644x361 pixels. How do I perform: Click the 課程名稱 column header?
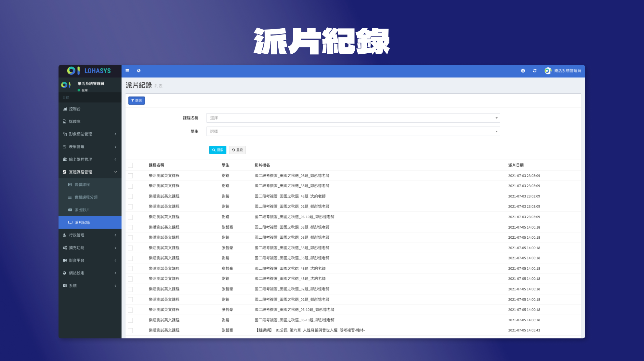pyautogui.click(x=156, y=165)
